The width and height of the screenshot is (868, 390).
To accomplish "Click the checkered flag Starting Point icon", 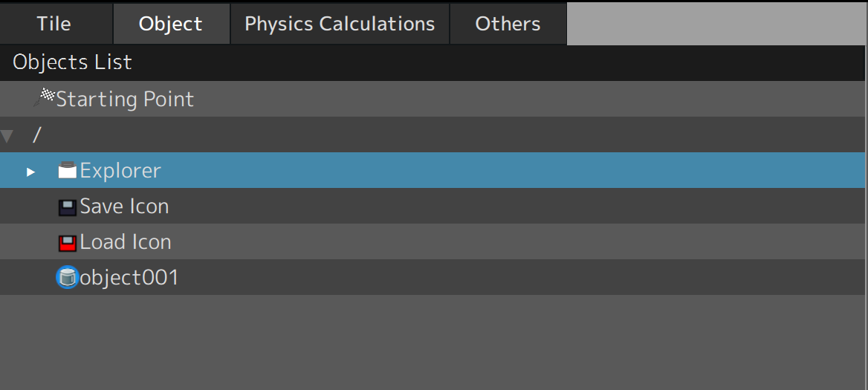I will click(x=45, y=97).
